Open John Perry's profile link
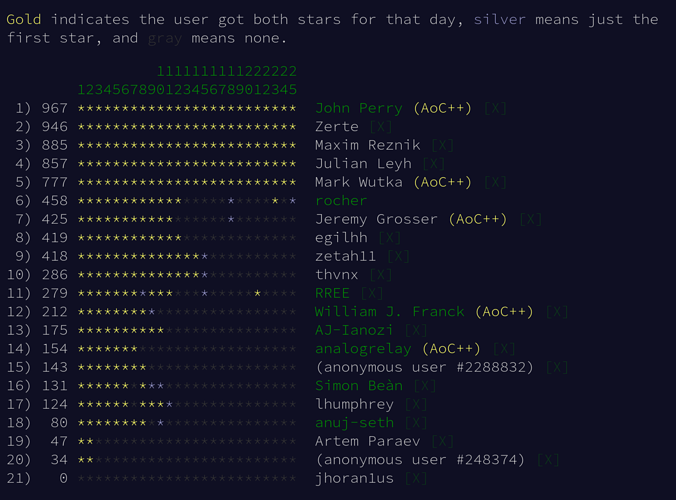This screenshot has height=500, width=676. 359,108
